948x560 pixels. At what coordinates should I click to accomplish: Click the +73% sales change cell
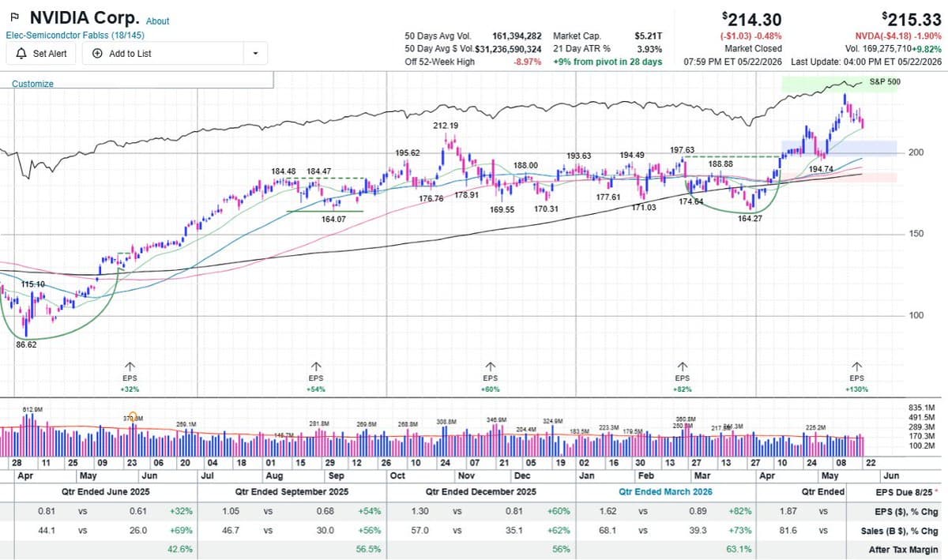click(x=740, y=531)
